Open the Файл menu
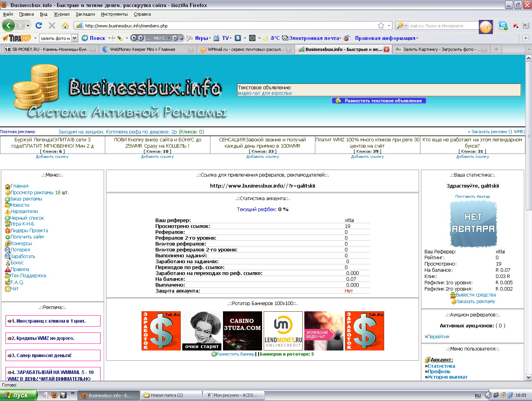532x401 pixels. pos(8,14)
